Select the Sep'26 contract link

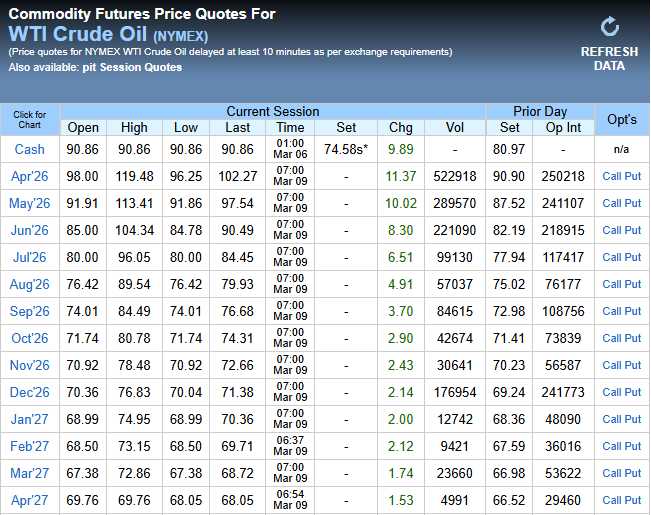(29, 311)
